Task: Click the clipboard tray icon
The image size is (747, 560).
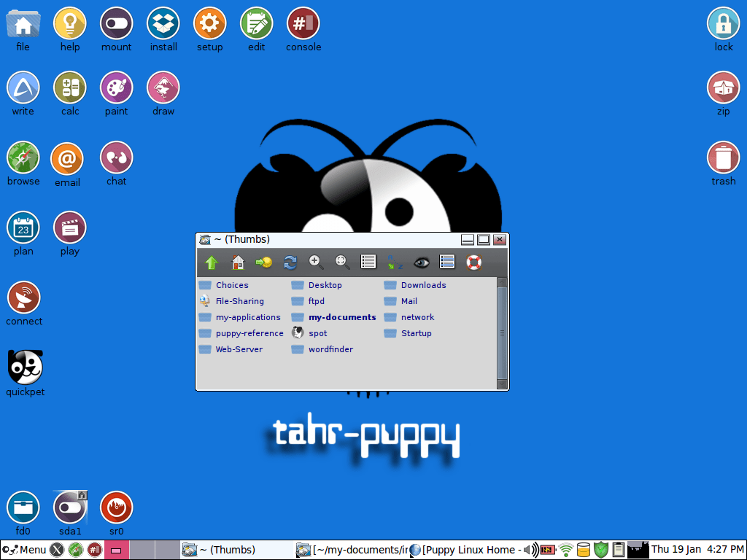Action: pyautogui.click(x=618, y=550)
